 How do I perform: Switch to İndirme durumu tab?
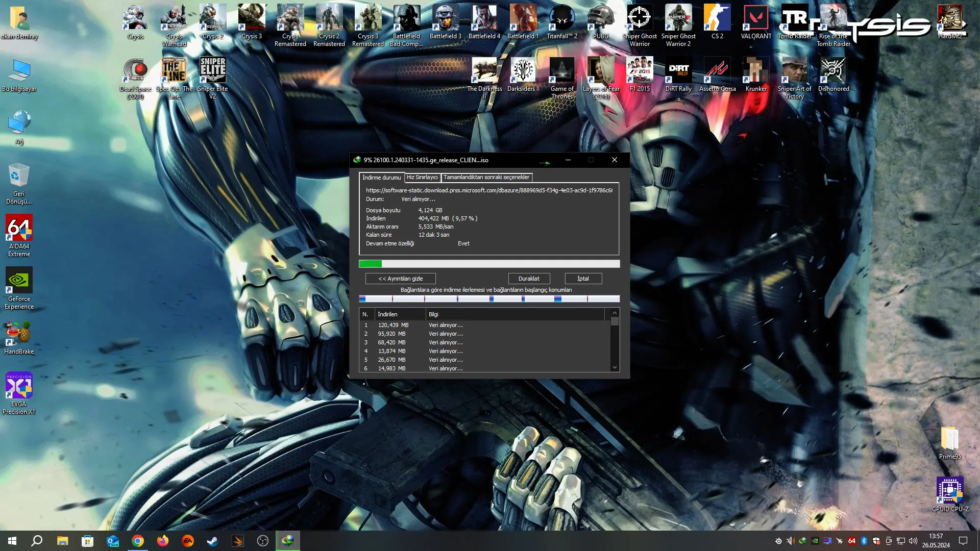pos(382,178)
